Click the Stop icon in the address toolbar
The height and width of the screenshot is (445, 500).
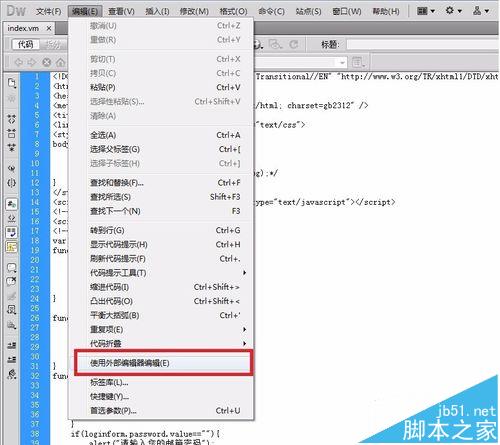47,62
